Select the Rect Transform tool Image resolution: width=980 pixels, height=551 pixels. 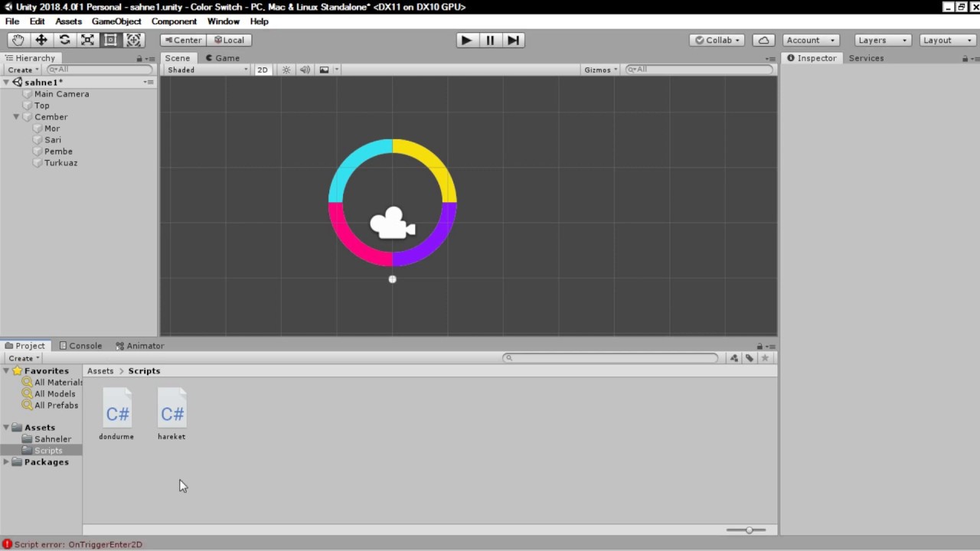(110, 40)
